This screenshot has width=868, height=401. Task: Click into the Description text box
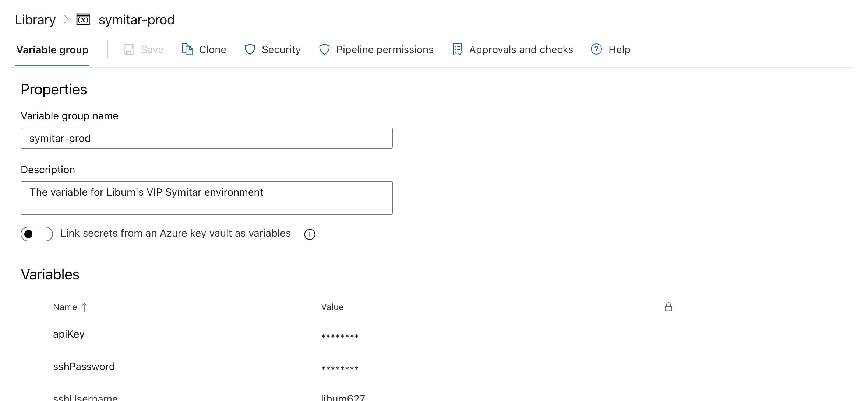[207, 198]
